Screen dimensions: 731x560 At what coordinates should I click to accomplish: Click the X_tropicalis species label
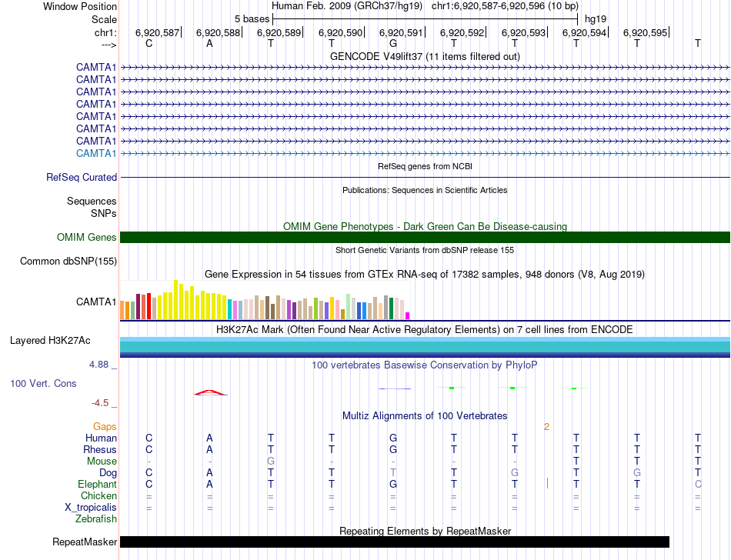pyautogui.click(x=91, y=508)
